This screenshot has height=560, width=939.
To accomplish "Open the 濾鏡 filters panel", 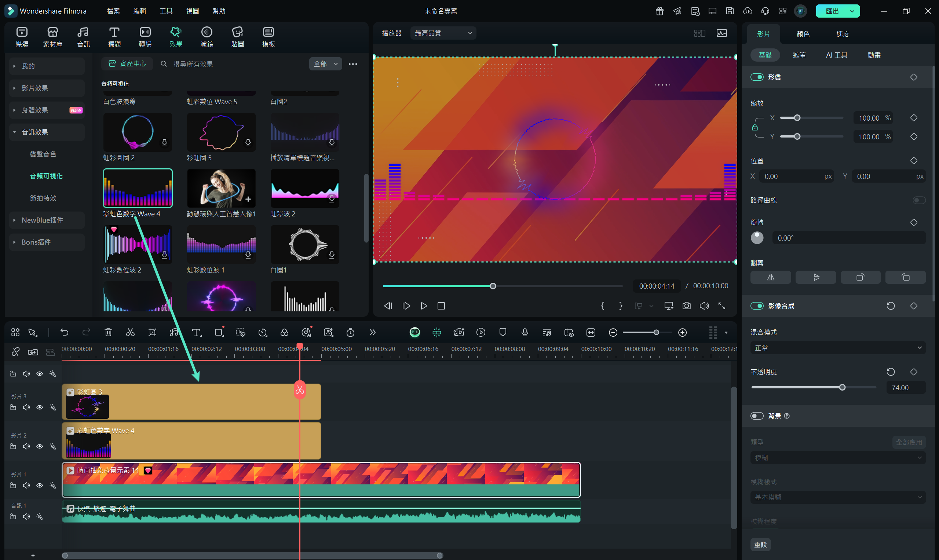I will (x=207, y=37).
